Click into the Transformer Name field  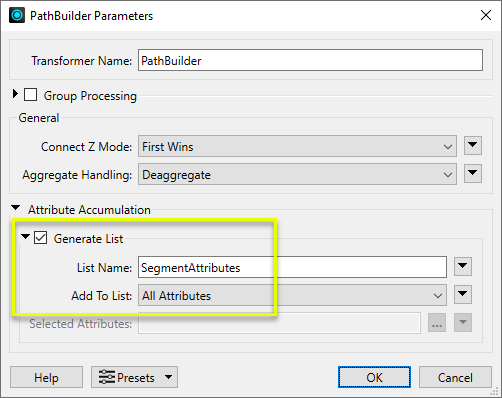310,60
